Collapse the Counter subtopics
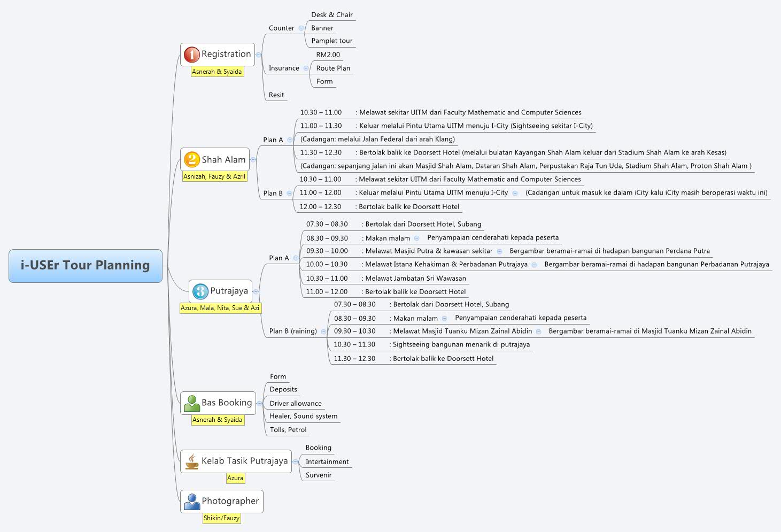The image size is (781, 532). (301, 28)
